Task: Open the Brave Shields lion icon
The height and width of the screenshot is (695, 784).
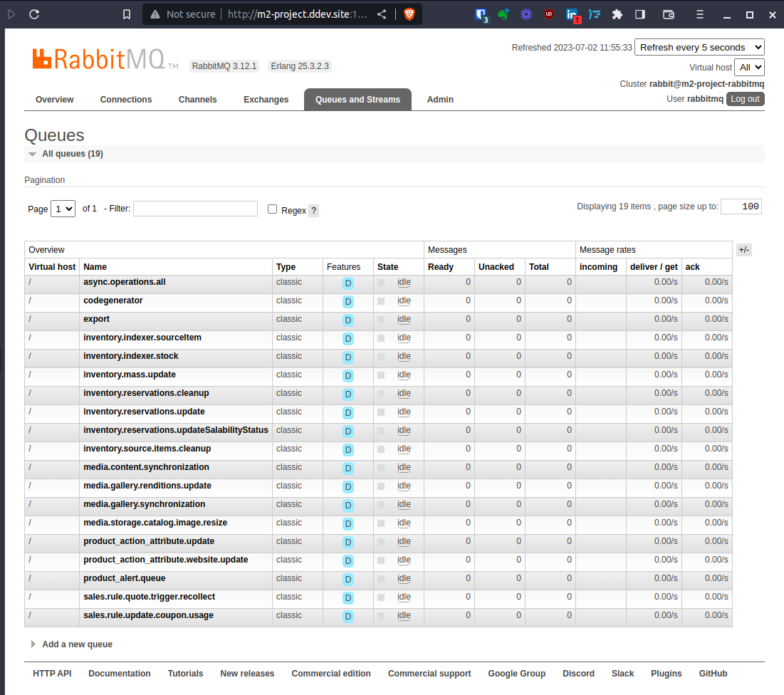Action: point(409,14)
